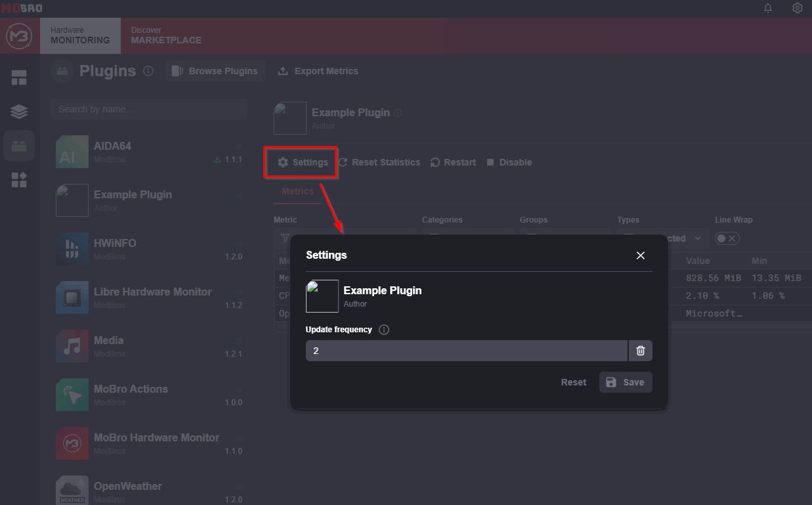Click the MoBro Actions plugin icon
This screenshot has height=505, width=812.
coord(72,395)
